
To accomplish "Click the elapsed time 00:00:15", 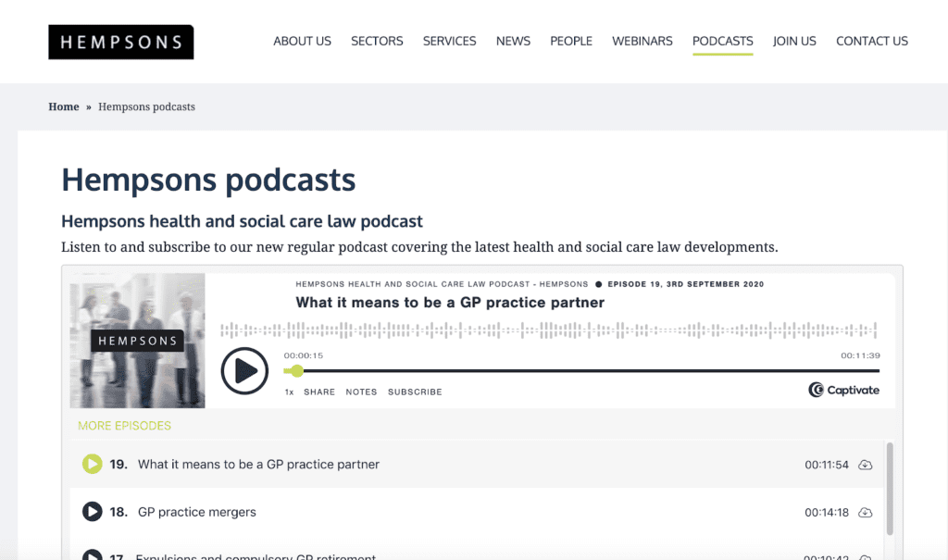I will (304, 355).
